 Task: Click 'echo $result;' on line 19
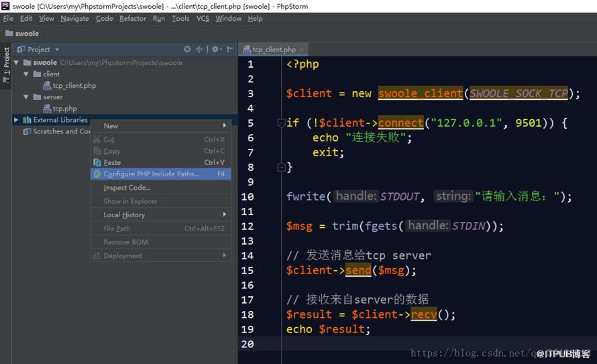(x=328, y=329)
